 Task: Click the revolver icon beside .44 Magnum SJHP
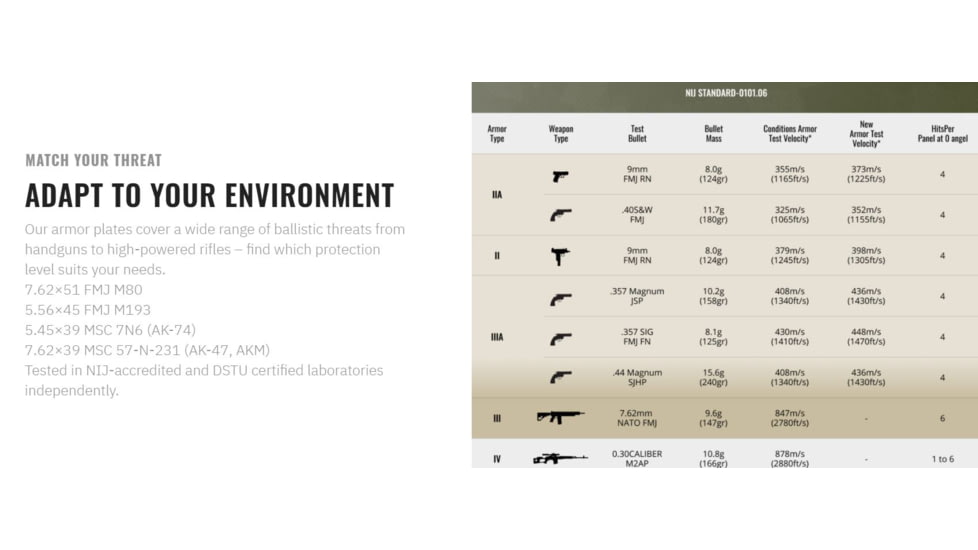click(x=560, y=377)
